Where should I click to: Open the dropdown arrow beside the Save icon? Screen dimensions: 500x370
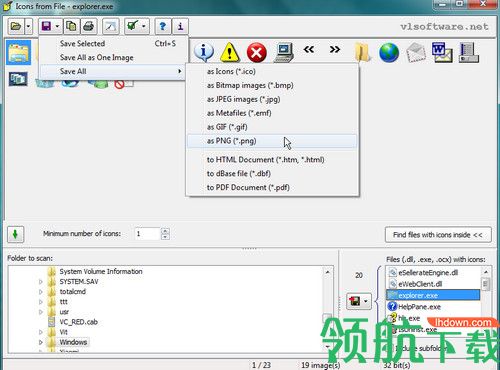[x=57, y=26]
